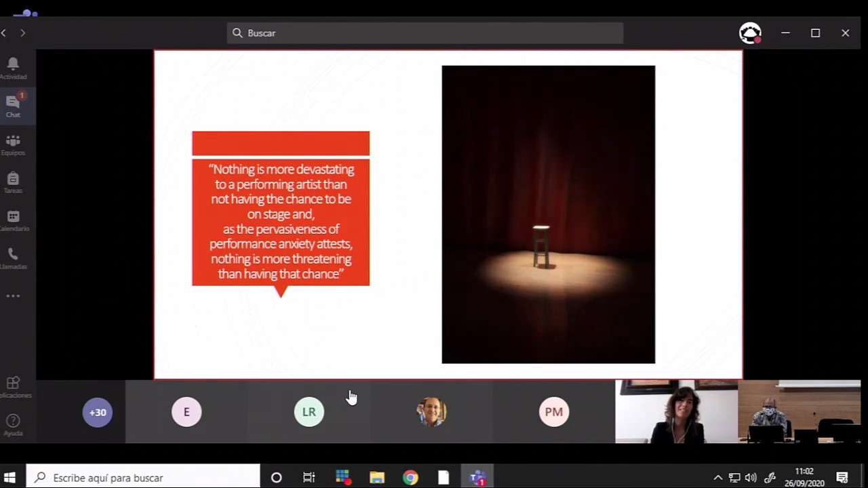
Task: Go forward with the right navigation arrow
Action: [22, 33]
